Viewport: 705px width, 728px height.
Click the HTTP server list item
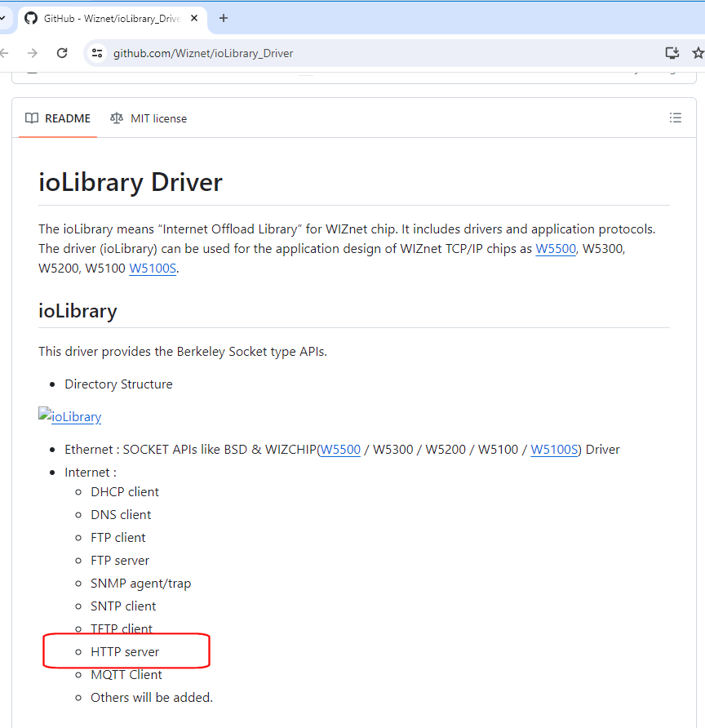pos(125,652)
